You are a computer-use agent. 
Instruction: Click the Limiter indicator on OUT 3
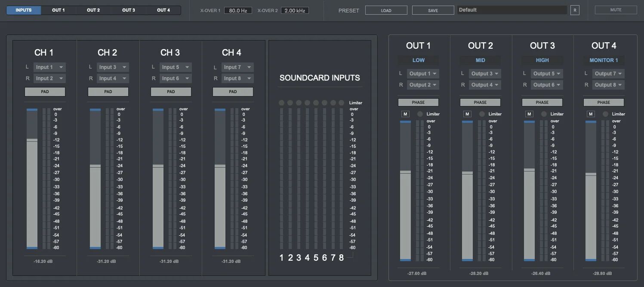tap(544, 114)
